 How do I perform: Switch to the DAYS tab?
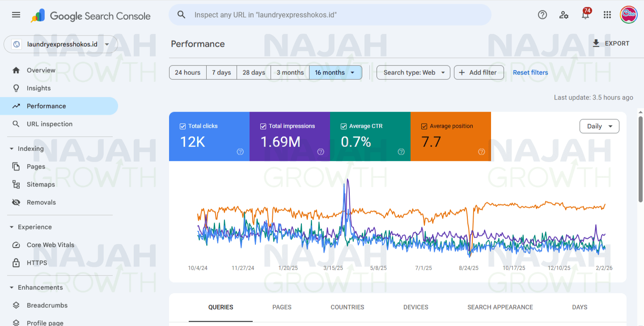580,307
